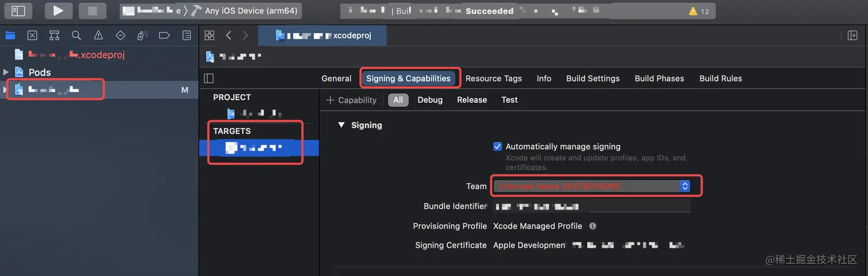This screenshot has width=868, height=276.
Task: Toggle the navigator sidebar button
Action: [x=18, y=11]
